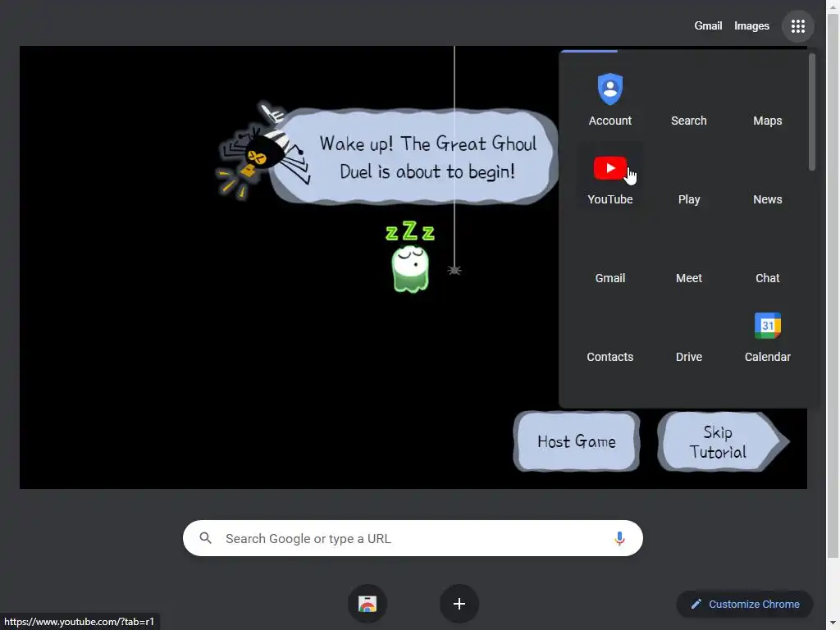Viewport: 840px width, 630px height.
Task: Focus the Search Google or type URL field
Action: [413, 538]
